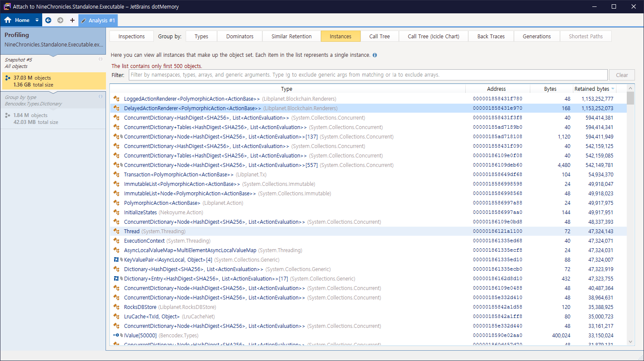This screenshot has height=361, width=644.
Task: Select the PolymorphicAction<ActionBase> type name
Action: [x=162, y=203]
